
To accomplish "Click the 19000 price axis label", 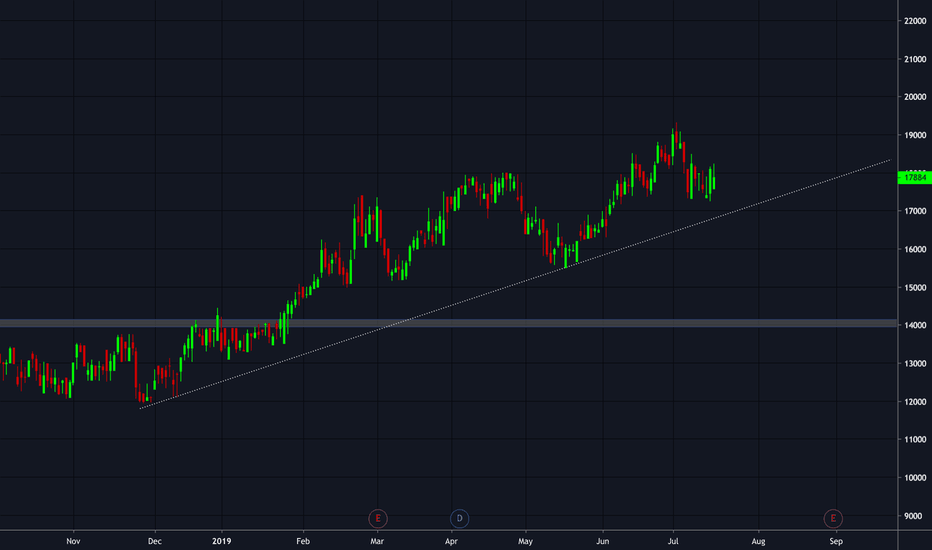I will (x=915, y=135).
